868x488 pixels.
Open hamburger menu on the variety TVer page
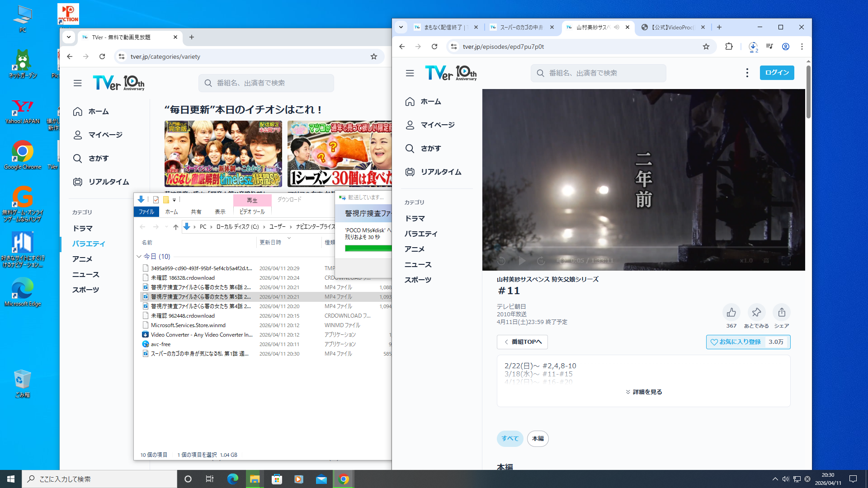point(78,83)
